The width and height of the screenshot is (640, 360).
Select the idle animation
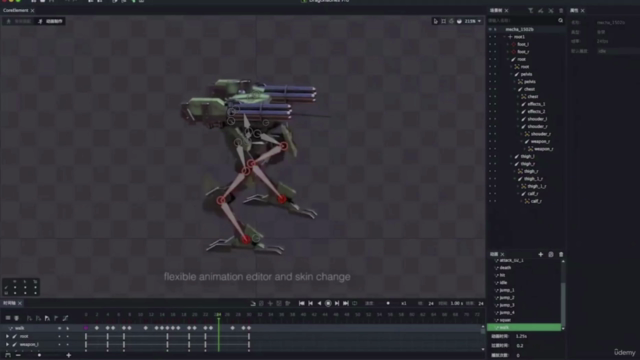(503, 282)
